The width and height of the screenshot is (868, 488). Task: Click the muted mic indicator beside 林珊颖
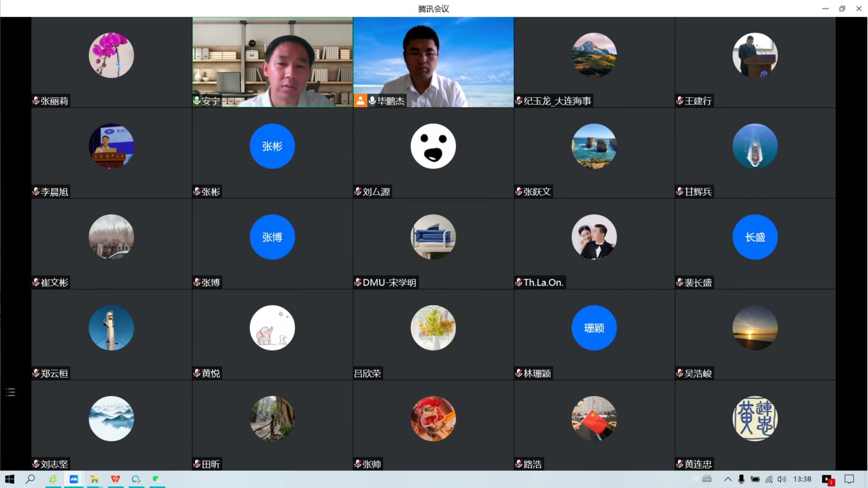coord(519,373)
